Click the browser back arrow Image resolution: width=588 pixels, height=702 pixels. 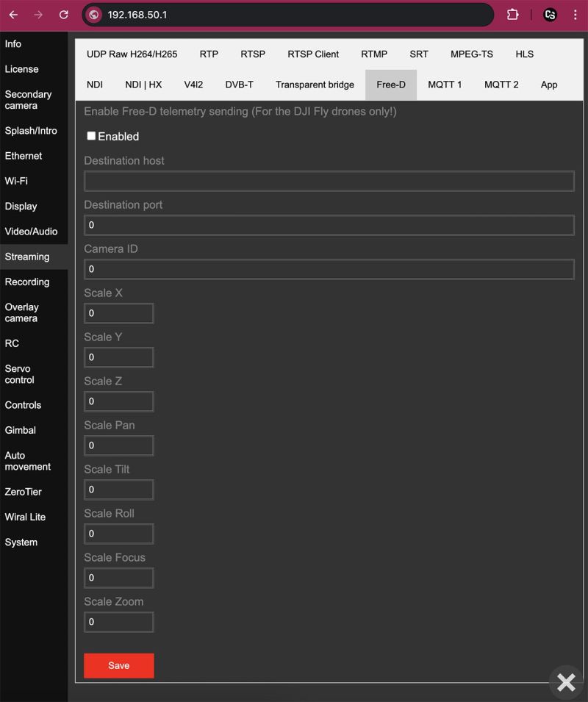click(x=13, y=15)
